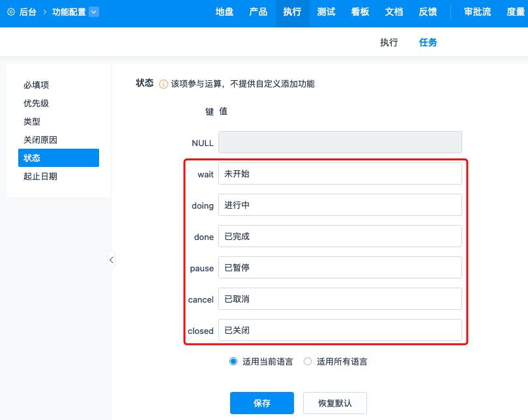This screenshot has height=420, width=528.
Task: Click the done value field 已完成
Action: [340, 236]
